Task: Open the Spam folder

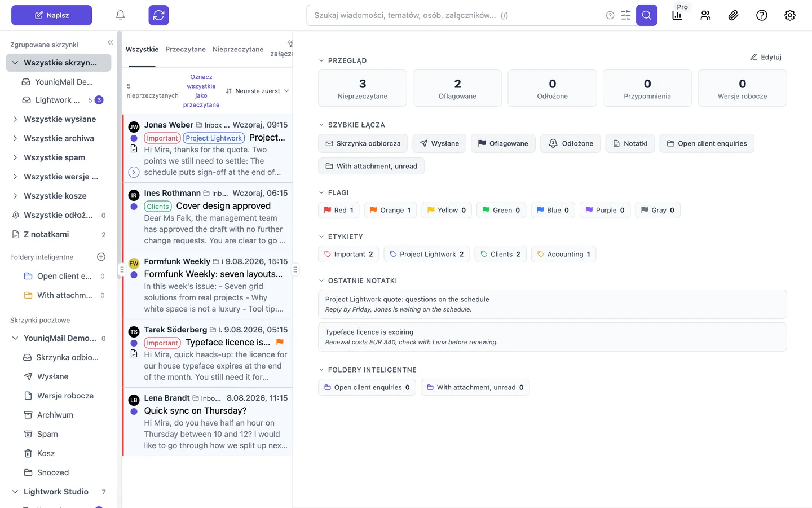Action: pyautogui.click(x=47, y=434)
